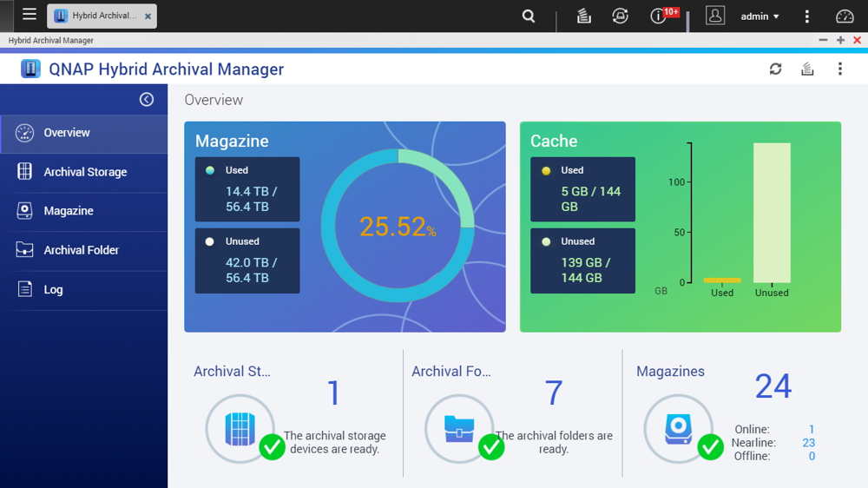
Task: Click the Magazine disk sidebar icon
Action: coord(24,210)
